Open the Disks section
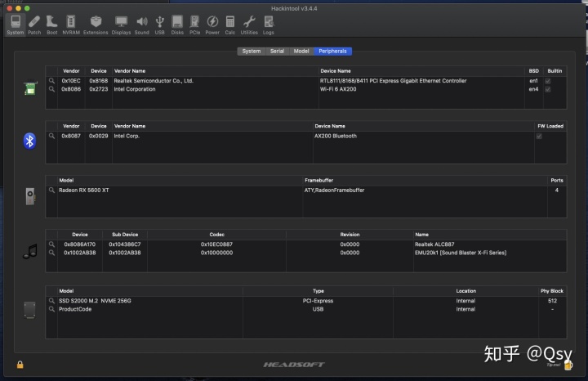Viewport: 588px width, 381px height. click(177, 25)
